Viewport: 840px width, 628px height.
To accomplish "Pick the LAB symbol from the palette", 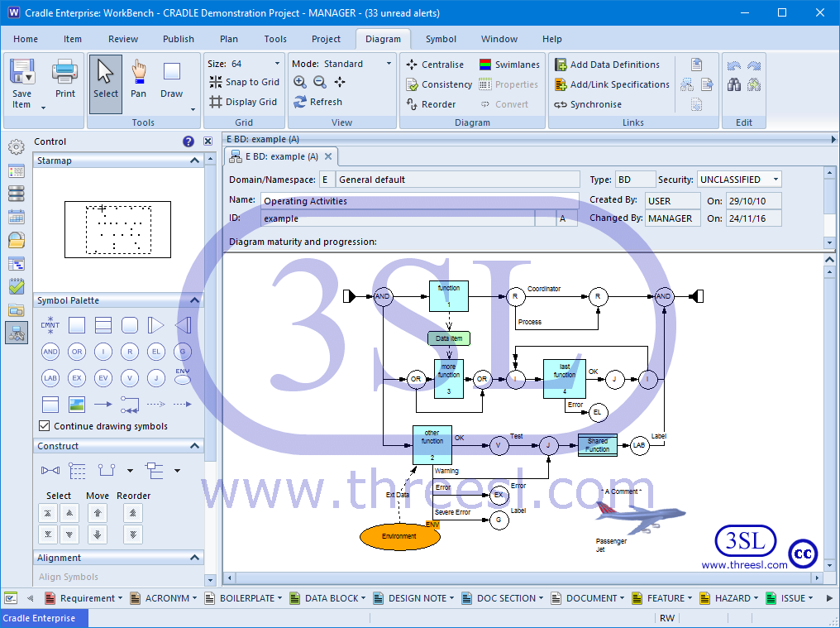I will [x=50, y=378].
